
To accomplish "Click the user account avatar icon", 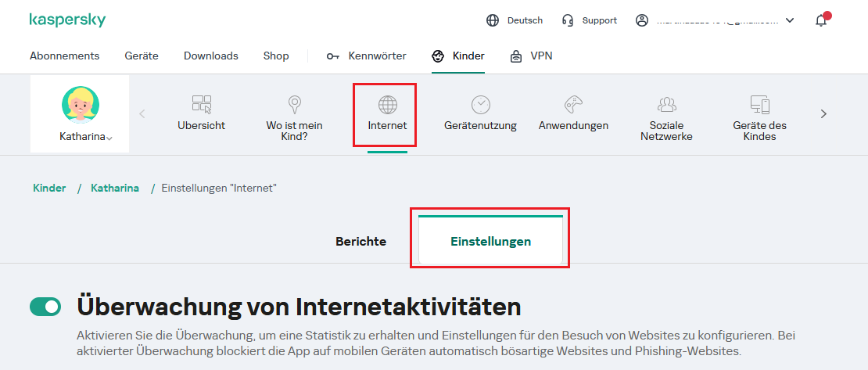I will [642, 20].
